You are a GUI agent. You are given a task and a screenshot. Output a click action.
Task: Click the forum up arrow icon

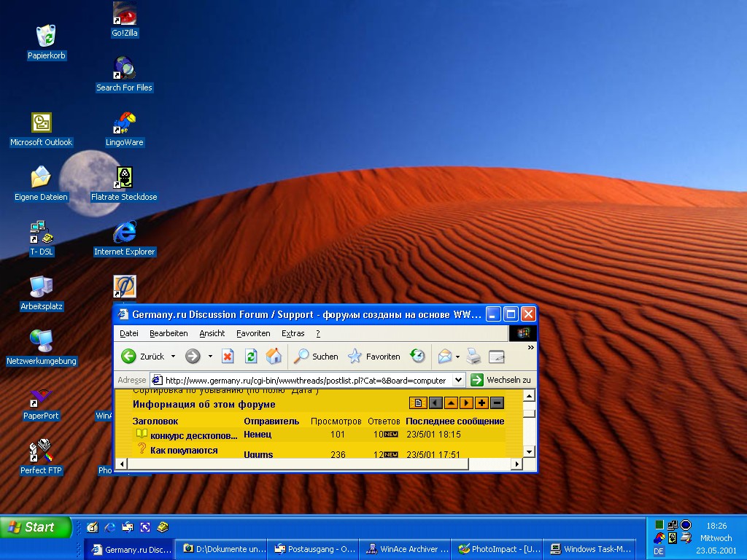[451, 402]
